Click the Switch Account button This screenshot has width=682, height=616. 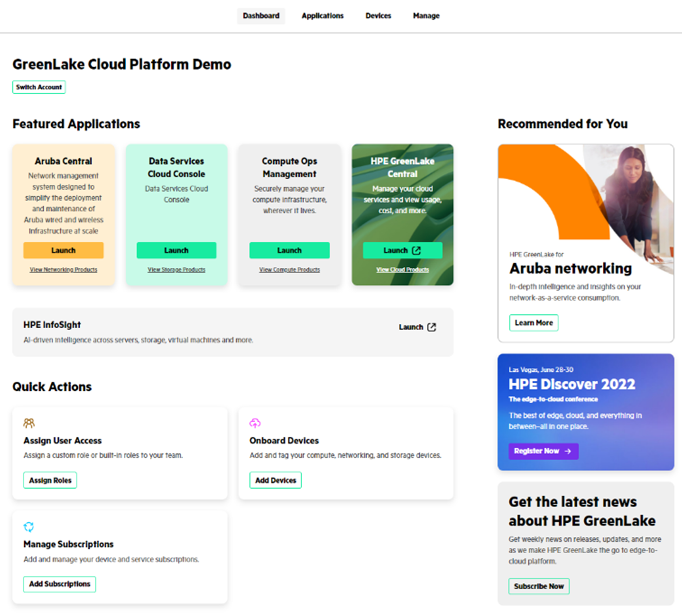pyautogui.click(x=39, y=87)
